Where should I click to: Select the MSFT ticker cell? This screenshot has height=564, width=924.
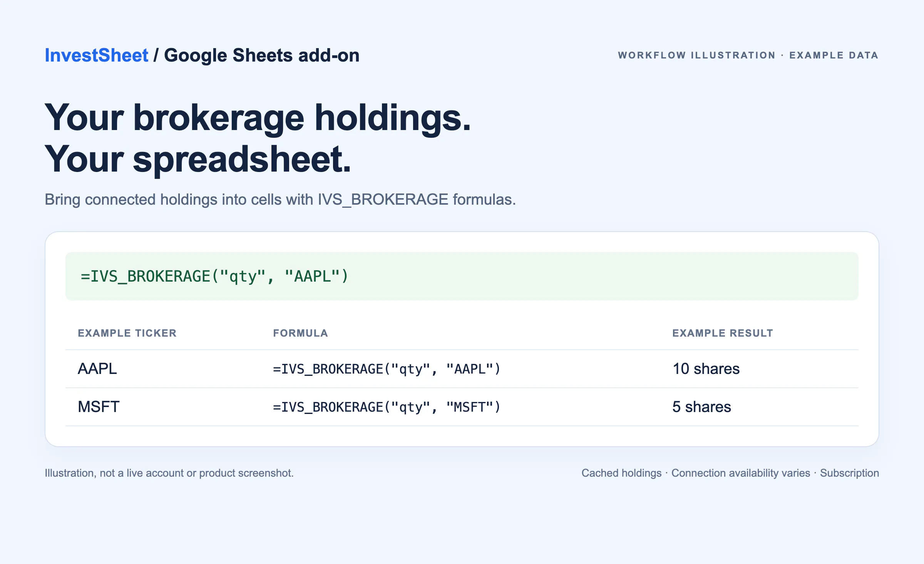pyautogui.click(x=99, y=407)
